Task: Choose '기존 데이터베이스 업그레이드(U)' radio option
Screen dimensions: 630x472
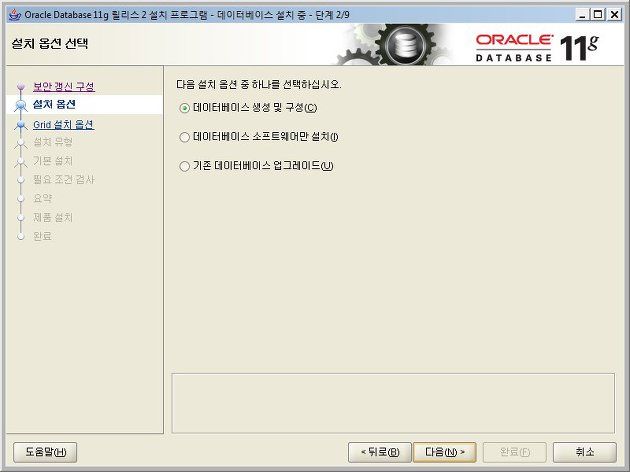Action: 256,166
